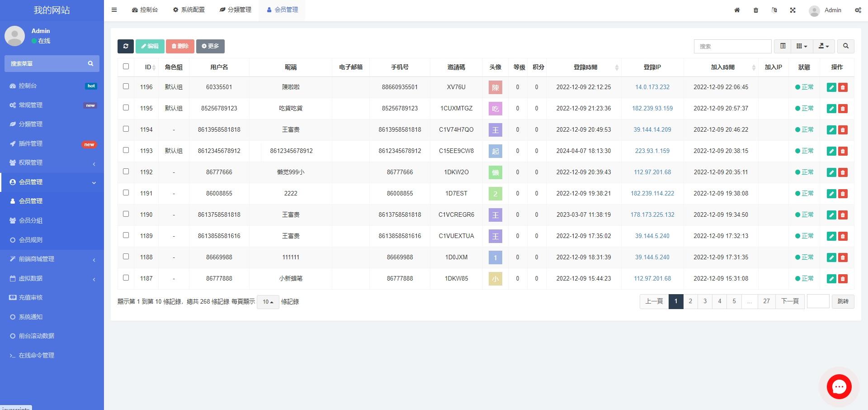Viewport: 868px width, 410px height.
Task: Sort table by 登錄時間 column
Action: (584, 67)
